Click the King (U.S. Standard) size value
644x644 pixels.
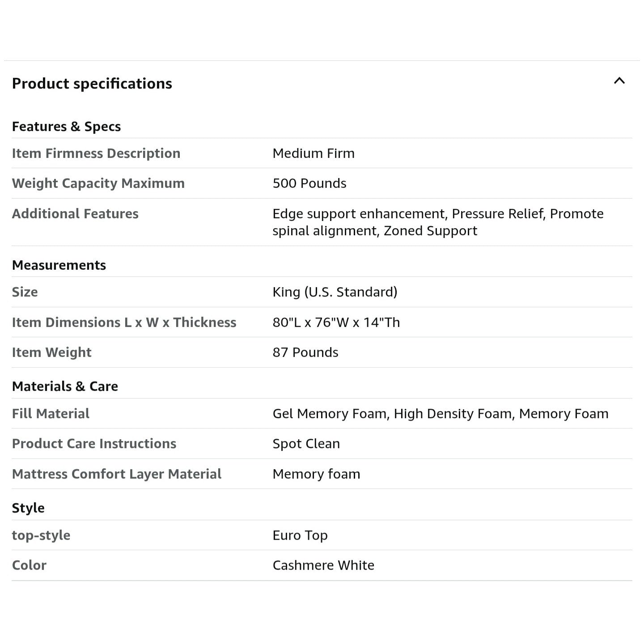click(335, 292)
